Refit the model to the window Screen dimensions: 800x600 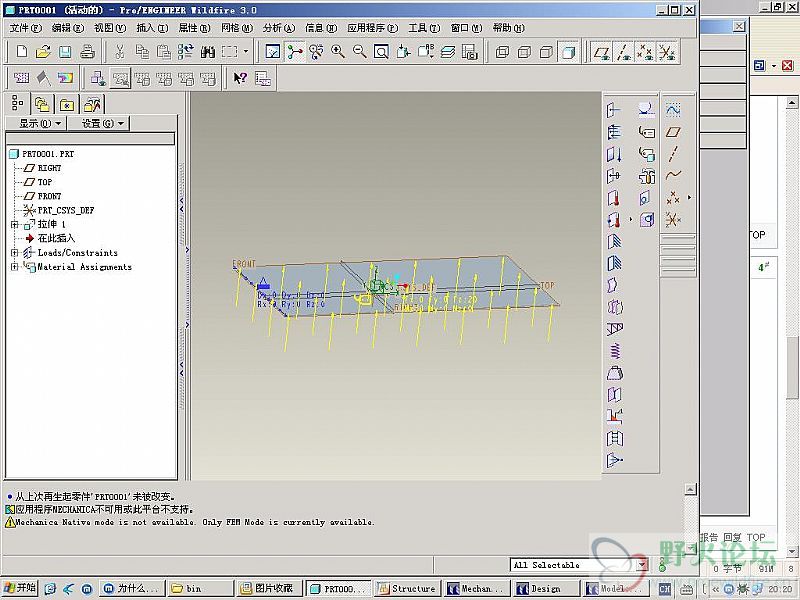[381, 52]
